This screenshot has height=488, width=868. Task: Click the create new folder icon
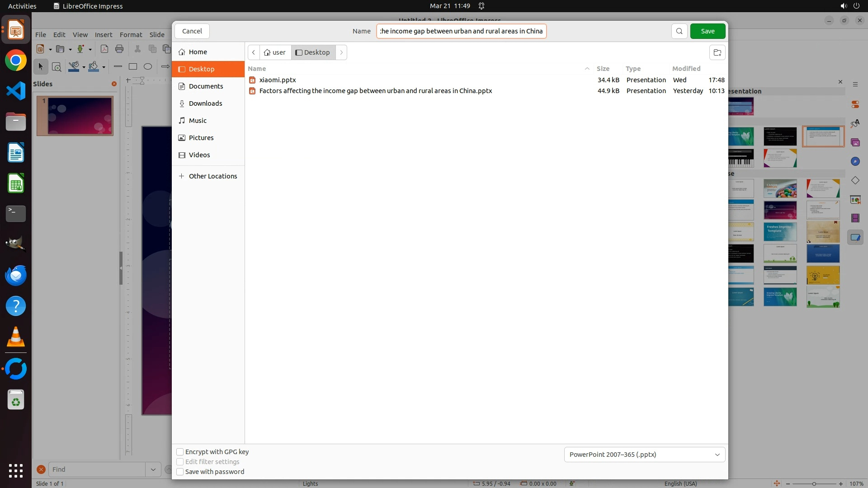717,52
